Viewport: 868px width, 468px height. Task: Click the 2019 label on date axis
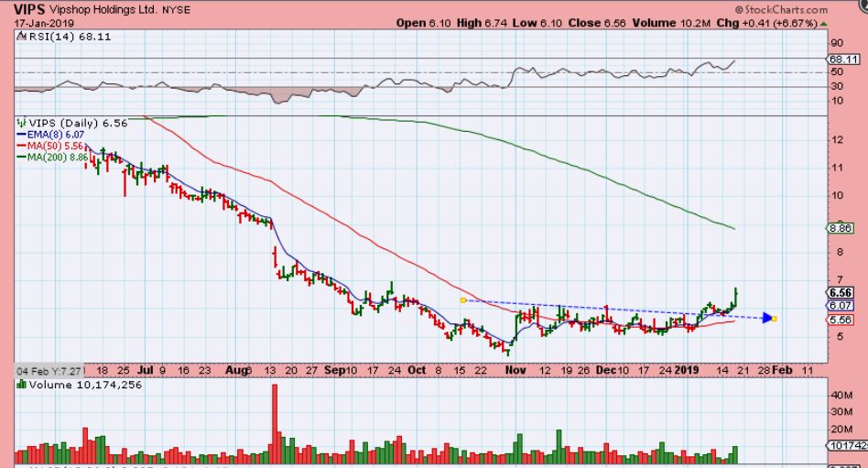tap(687, 370)
